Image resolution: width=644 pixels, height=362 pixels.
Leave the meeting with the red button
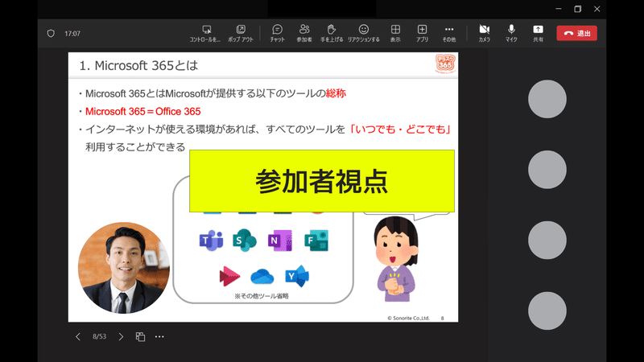pos(576,33)
